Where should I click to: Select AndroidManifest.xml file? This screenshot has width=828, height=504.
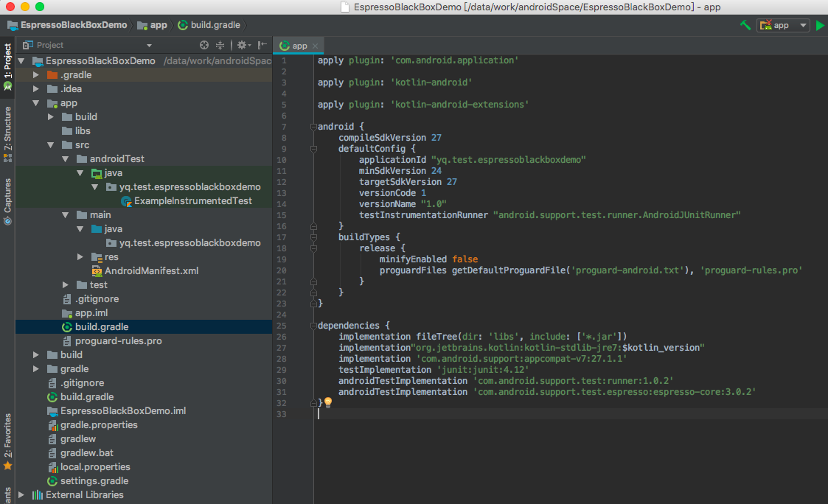coord(151,270)
